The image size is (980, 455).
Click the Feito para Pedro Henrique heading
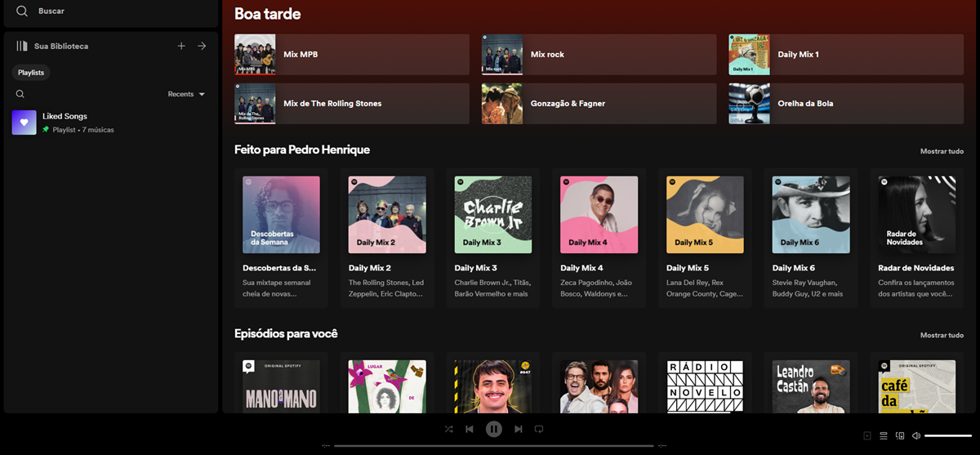[302, 149]
